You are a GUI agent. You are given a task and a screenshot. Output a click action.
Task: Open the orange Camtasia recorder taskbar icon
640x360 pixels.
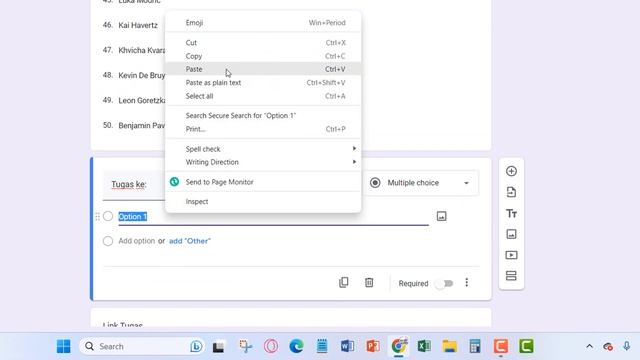(x=501, y=346)
